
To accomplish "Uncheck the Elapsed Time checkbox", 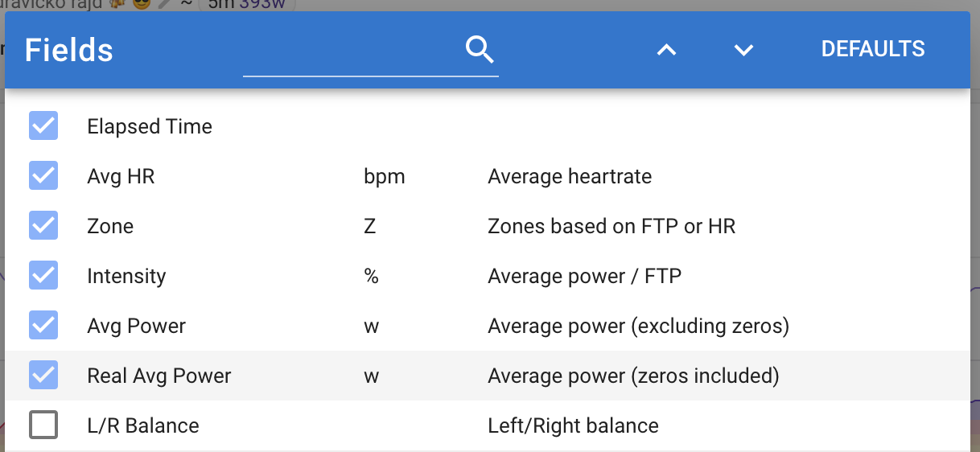I will 43,125.
